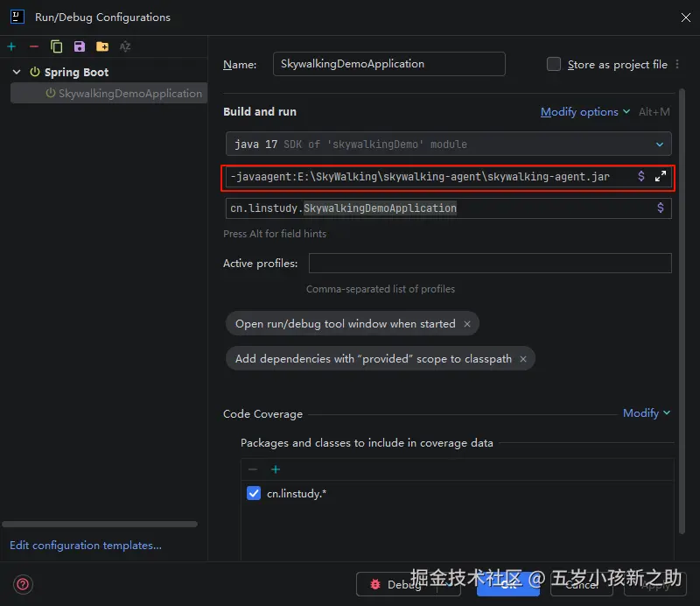Open the Code Coverage Modify dropdown
This screenshot has height=606, width=700.
point(647,413)
